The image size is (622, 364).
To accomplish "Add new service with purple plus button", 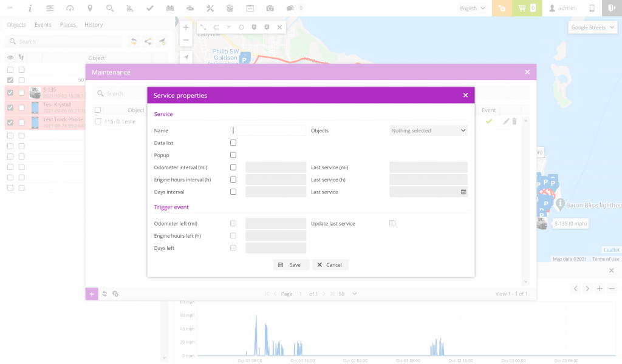I will click(92, 294).
